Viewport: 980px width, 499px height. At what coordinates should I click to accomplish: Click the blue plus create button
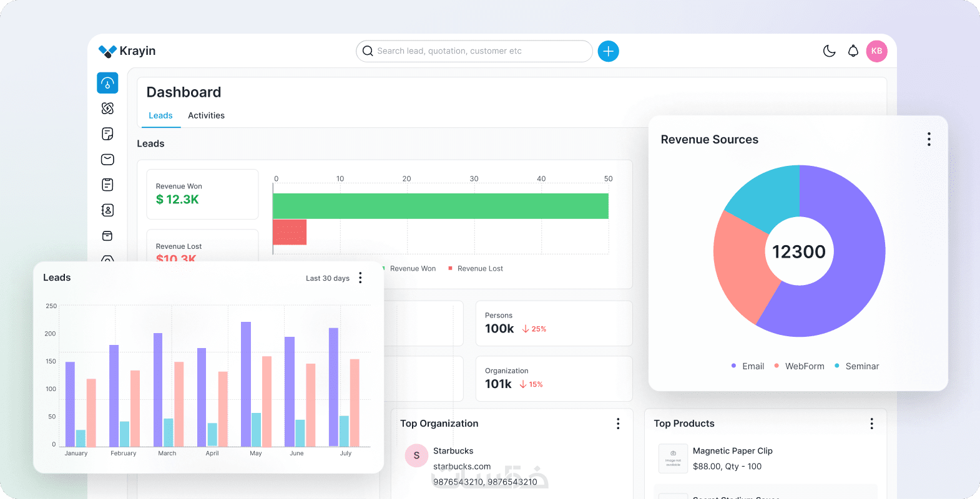(609, 51)
